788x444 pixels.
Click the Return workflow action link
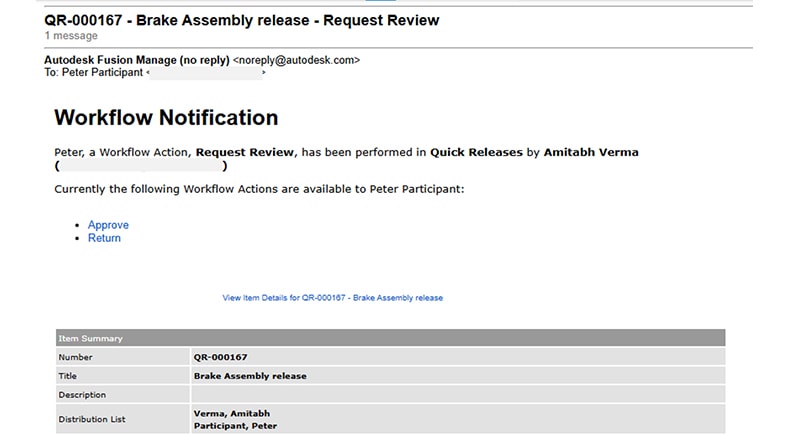pyautogui.click(x=104, y=238)
